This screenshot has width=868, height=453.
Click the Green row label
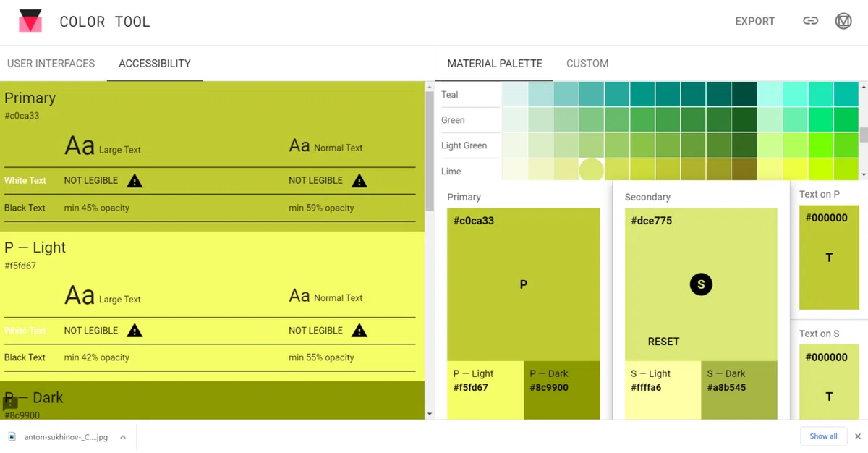453,119
